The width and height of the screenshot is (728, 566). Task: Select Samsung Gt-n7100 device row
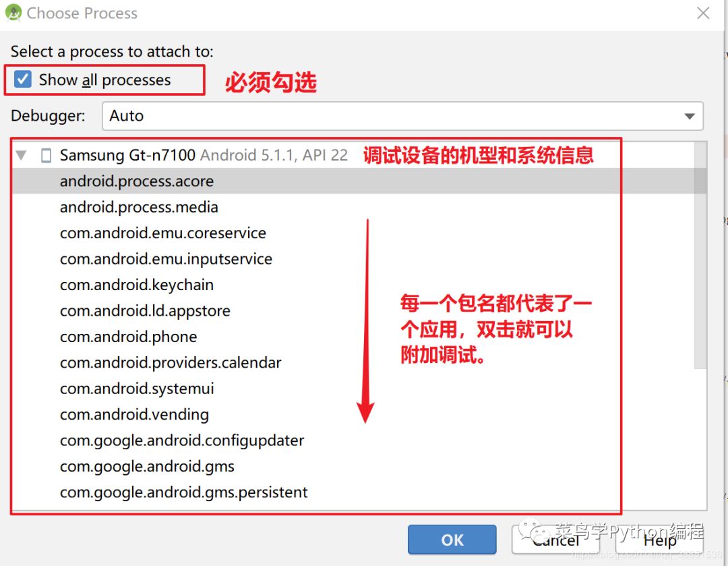pyautogui.click(x=353, y=154)
